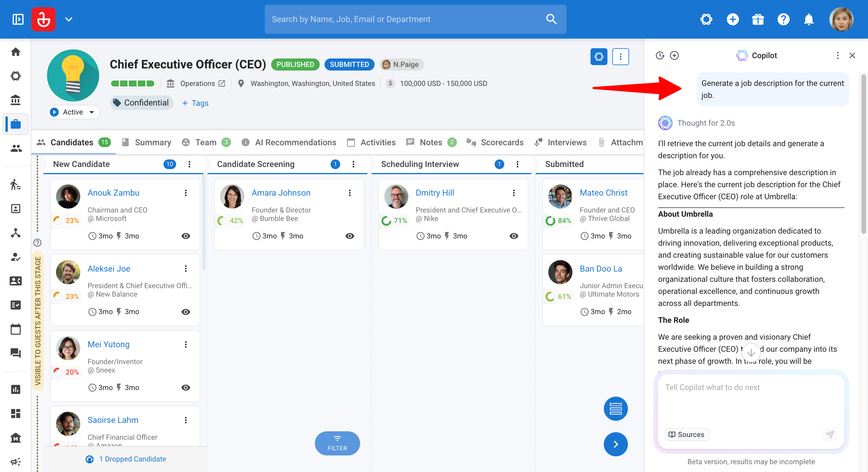
Task: Click the quick add plus icon
Action: tap(733, 19)
